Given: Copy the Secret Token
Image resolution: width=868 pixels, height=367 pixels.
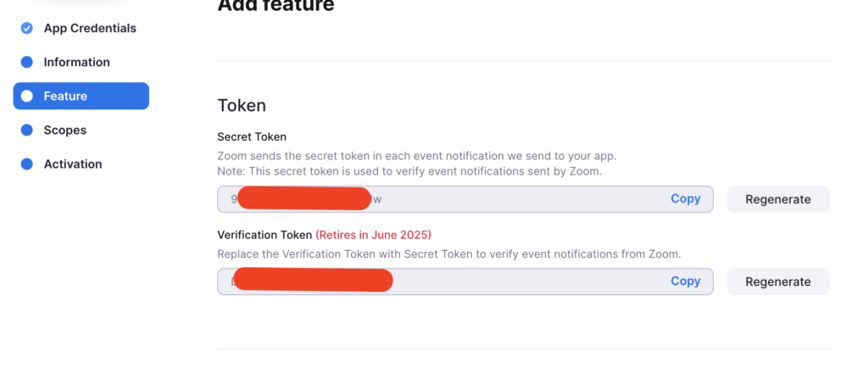Looking at the screenshot, I should [685, 199].
